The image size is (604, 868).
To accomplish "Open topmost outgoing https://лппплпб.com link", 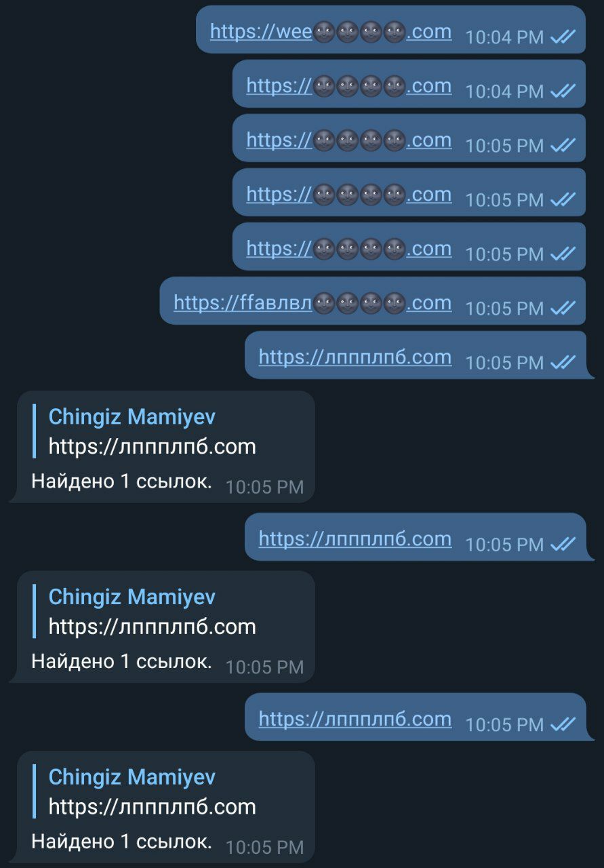I will (x=355, y=357).
